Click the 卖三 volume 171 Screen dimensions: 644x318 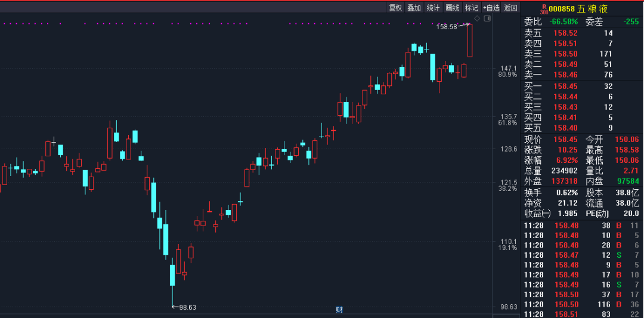click(x=605, y=54)
